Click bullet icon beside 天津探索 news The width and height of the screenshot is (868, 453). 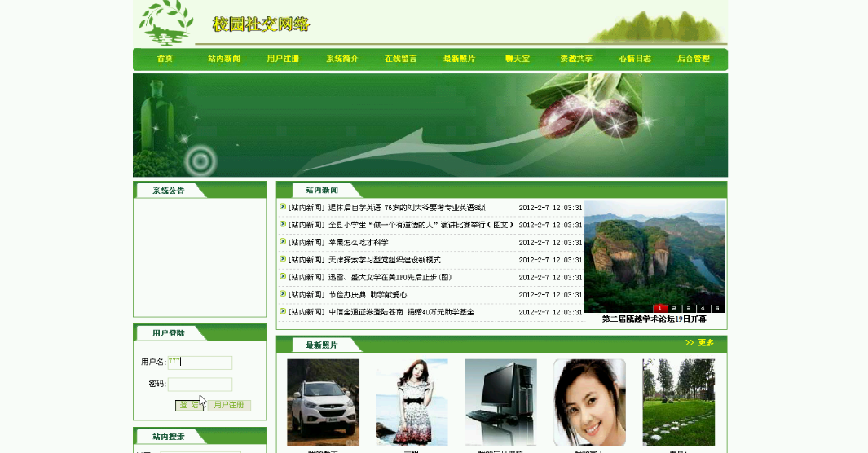(282, 259)
